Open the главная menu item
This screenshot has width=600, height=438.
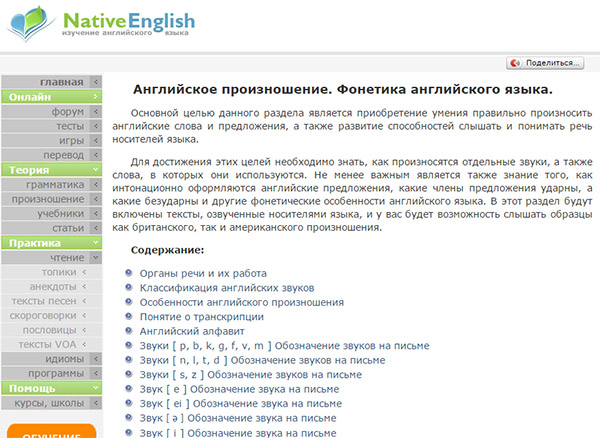tap(61, 82)
